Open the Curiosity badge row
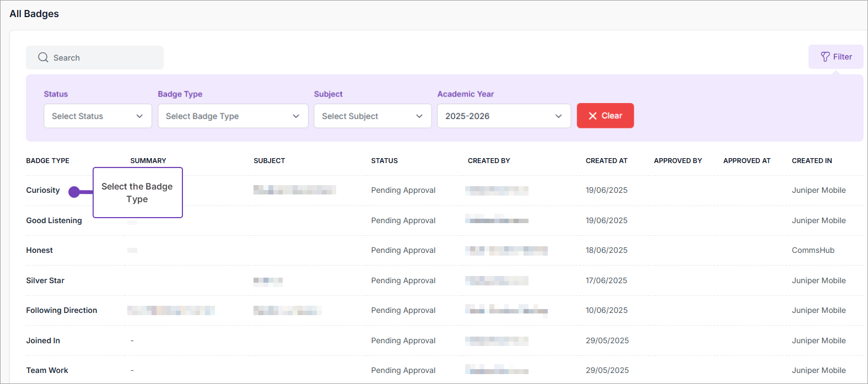This screenshot has height=384, width=868. tap(43, 190)
